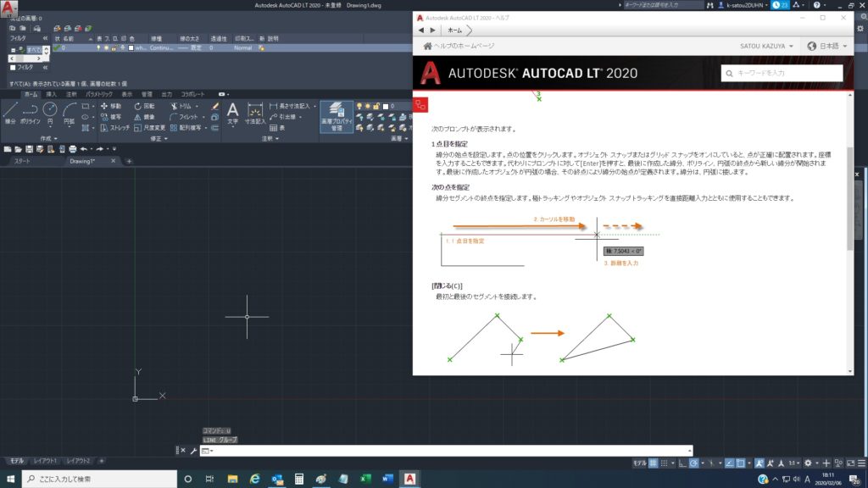Open the パラメトリック ribbon tab
The image size is (868, 488).
tap(99, 95)
